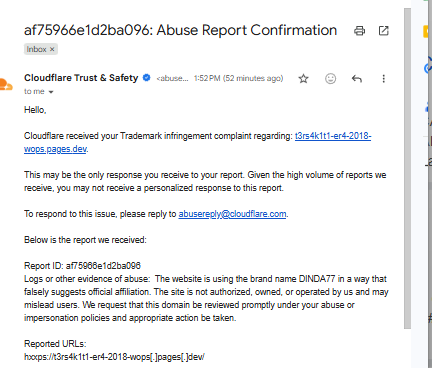
Task: Click the sender name Cloudflare Trust & Safety
Action: pos(81,78)
